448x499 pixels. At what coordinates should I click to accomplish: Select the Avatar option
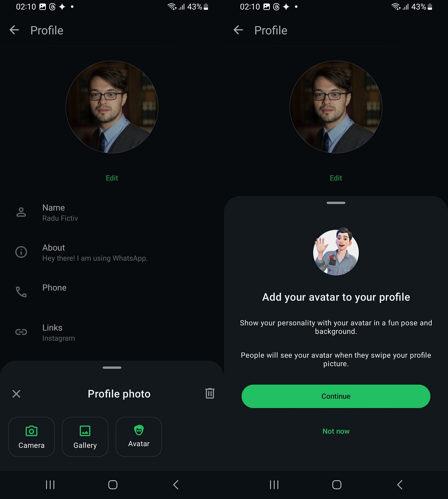coord(138,437)
